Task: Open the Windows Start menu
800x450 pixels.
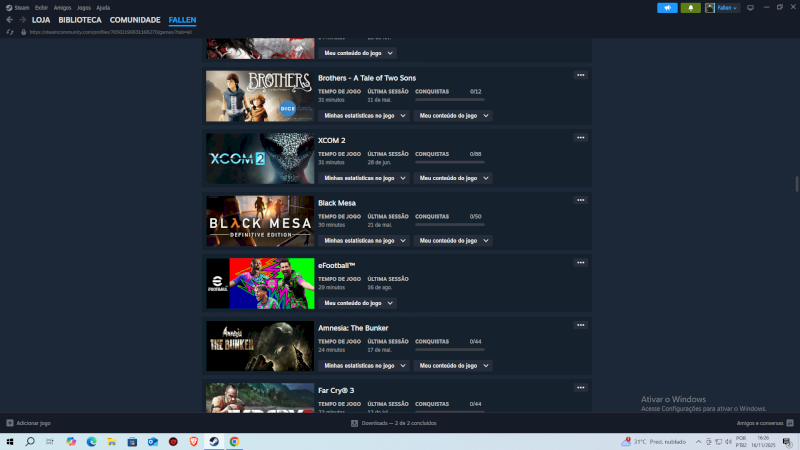Action: (x=10, y=442)
